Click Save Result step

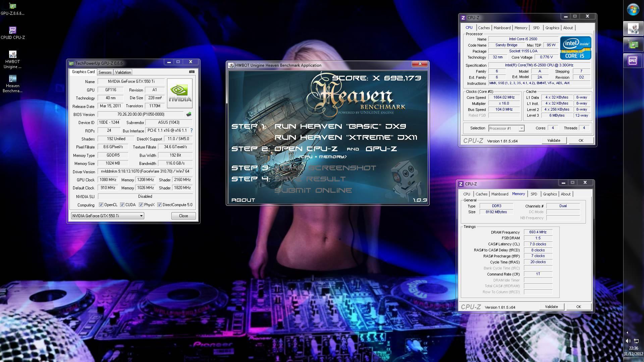click(x=310, y=179)
